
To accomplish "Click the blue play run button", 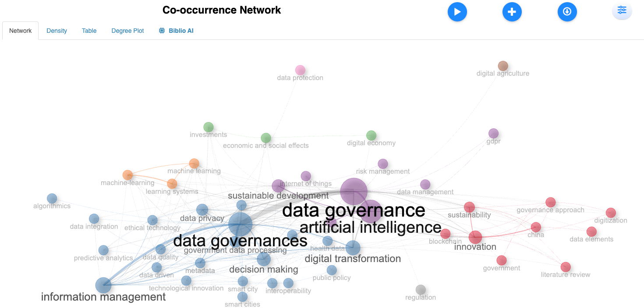I will click(x=457, y=12).
